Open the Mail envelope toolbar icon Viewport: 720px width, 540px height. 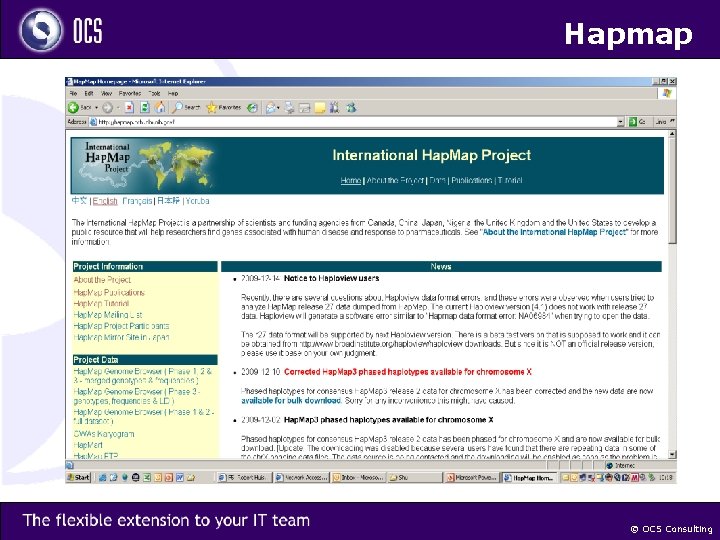pyautogui.click(x=271, y=108)
